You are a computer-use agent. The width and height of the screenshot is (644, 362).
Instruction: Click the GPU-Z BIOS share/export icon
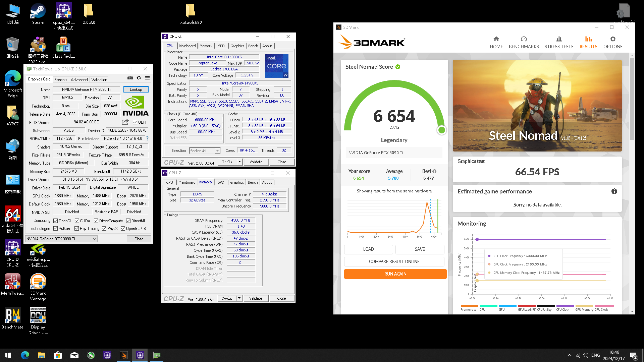coord(125,122)
